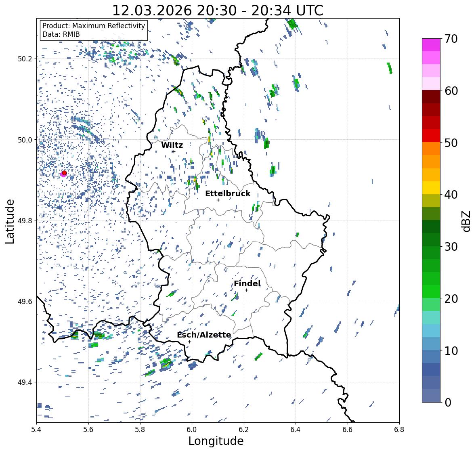Click the cross marker beside Findel
Screen dimensions: 476x451
pyautogui.click(x=247, y=290)
